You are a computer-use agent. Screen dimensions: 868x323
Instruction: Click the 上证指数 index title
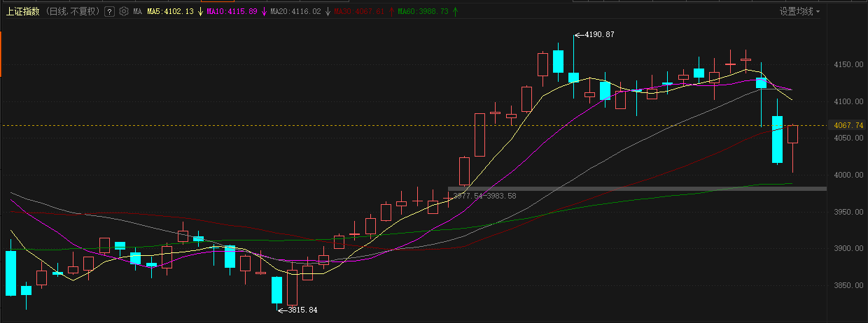tap(23, 12)
